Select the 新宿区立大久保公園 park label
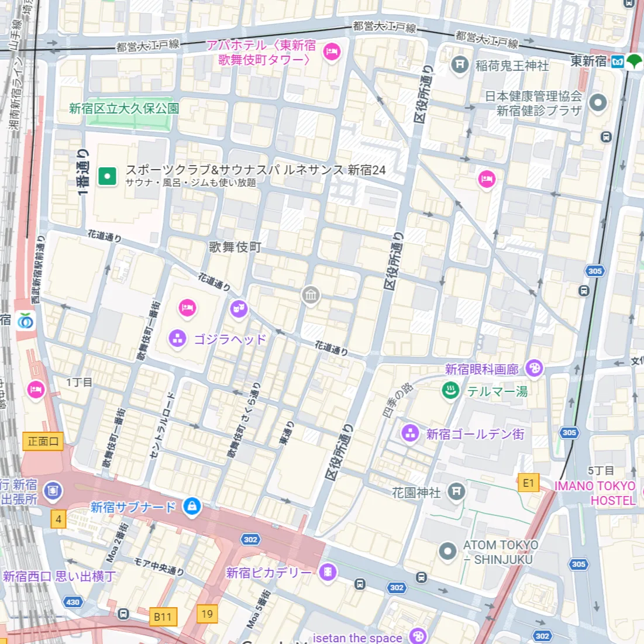Screen dimensions: 644x644 (x=124, y=108)
